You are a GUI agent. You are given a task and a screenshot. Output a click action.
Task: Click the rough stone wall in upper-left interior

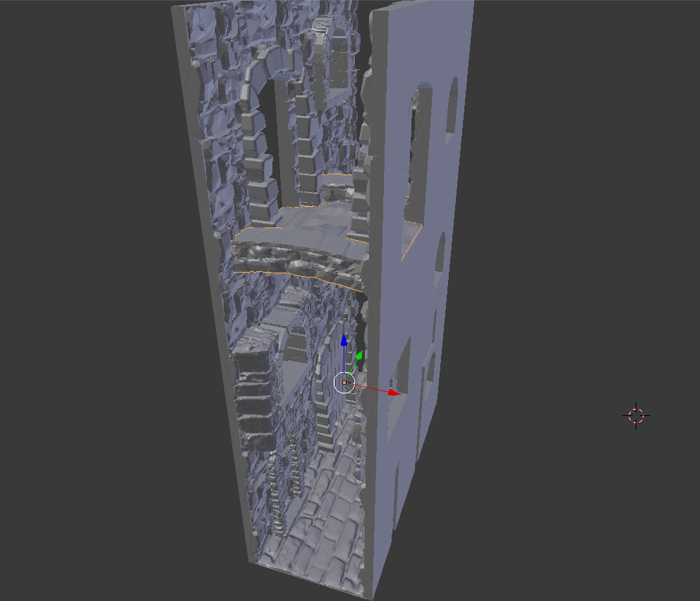(212, 106)
